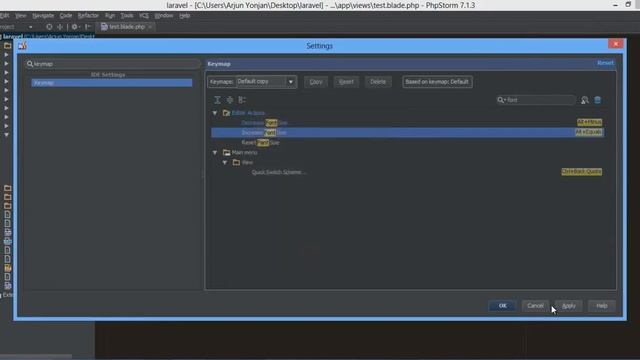Click Alt+Equals shortcut label
This screenshot has height=360, width=640.
click(589, 132)
